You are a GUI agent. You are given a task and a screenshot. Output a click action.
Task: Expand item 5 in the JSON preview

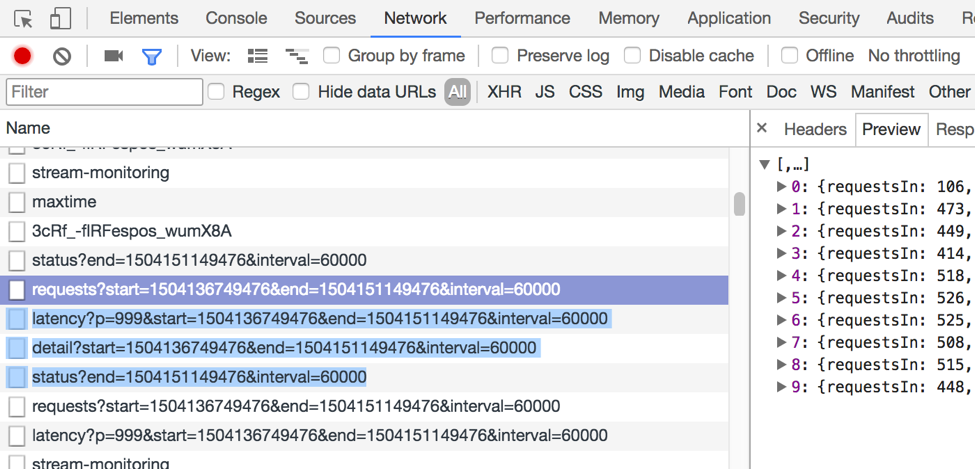point(782,298)
